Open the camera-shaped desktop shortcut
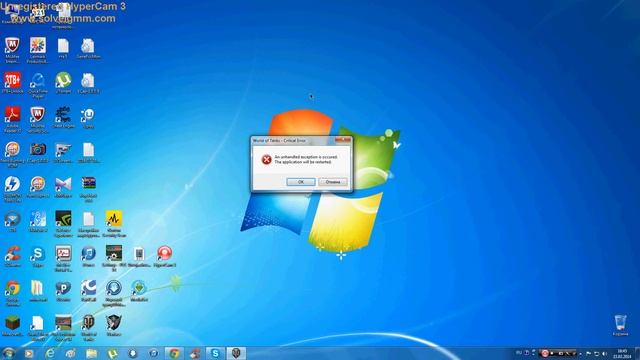The width and height of the screenshot is (640, 360). point(38,152)
